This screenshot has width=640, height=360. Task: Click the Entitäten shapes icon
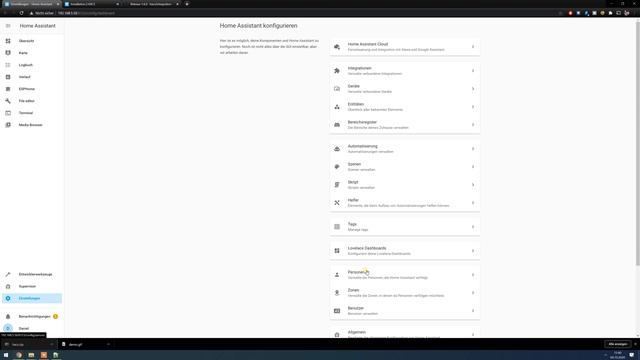pyautogui.click(x=337, y=107)
